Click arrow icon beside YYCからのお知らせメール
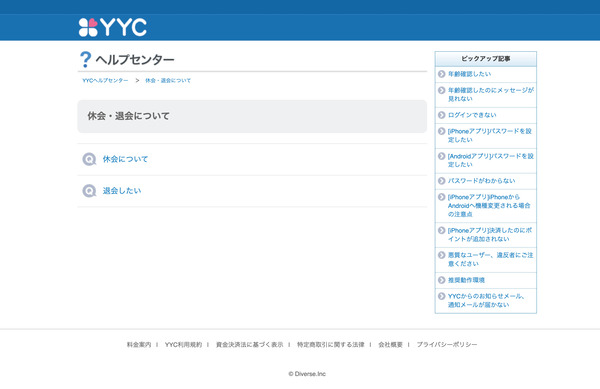 click(x=442, y=296)
